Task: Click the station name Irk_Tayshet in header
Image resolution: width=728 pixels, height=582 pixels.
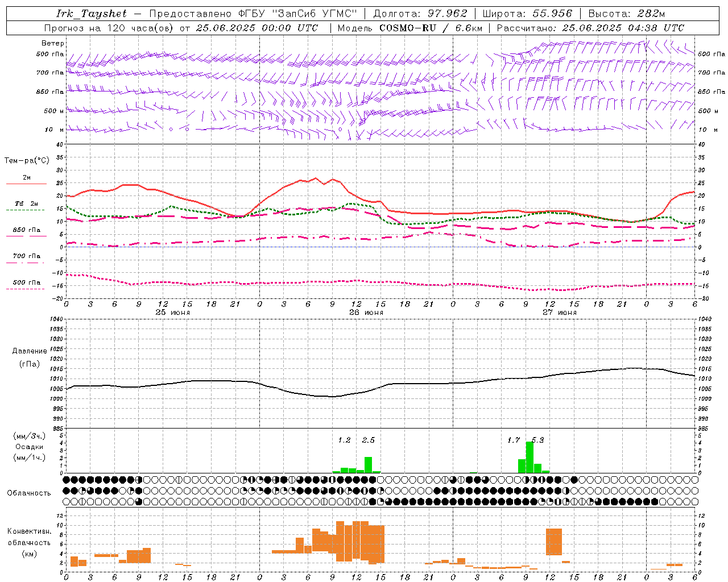Action: pos(92,14)
